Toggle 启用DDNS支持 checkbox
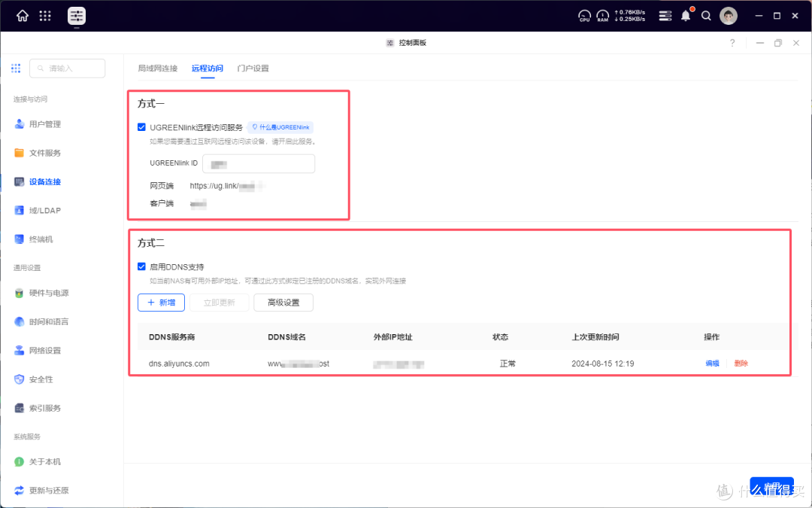The image size is (812, 508). coord(141,266)
